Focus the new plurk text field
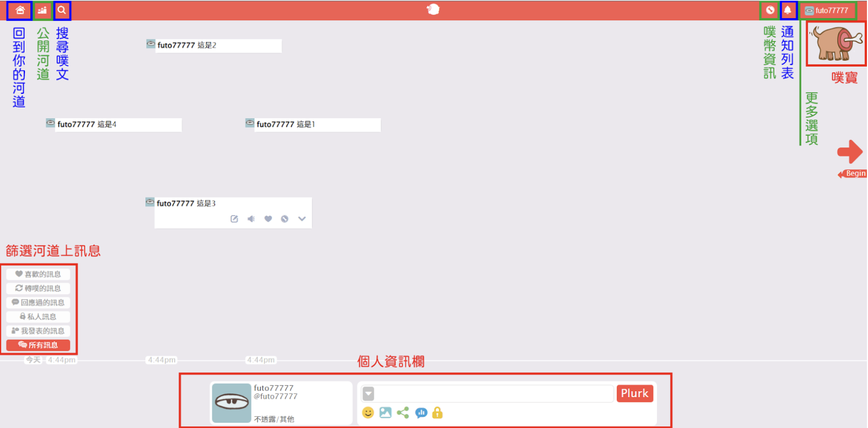This screenshot has width=868, height=428. [x=495, y=394]
